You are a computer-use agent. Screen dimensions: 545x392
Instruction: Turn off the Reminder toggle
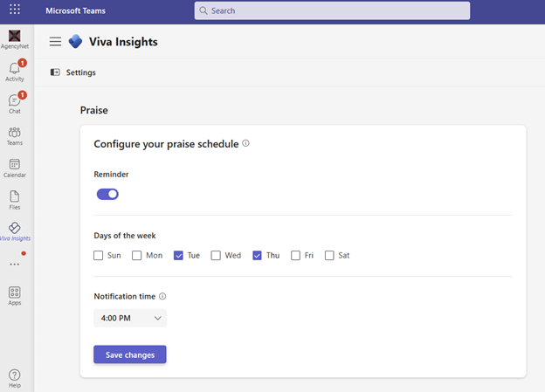click(x=107, y=194)
